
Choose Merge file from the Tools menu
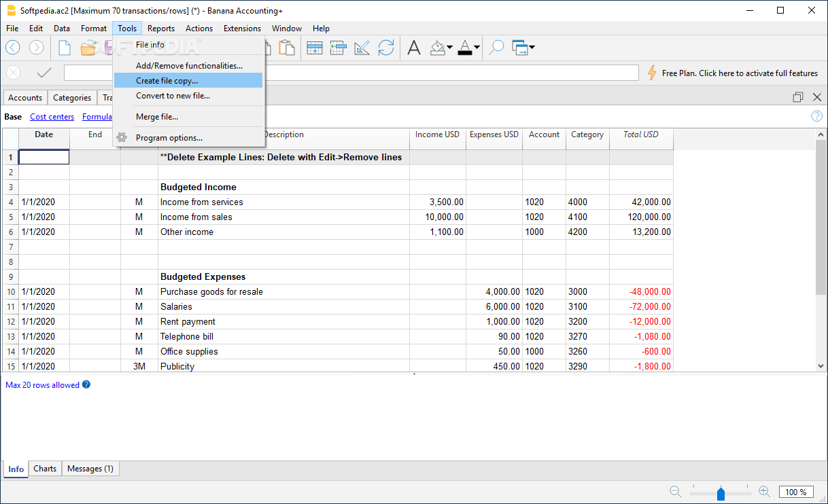pos(189,117)
